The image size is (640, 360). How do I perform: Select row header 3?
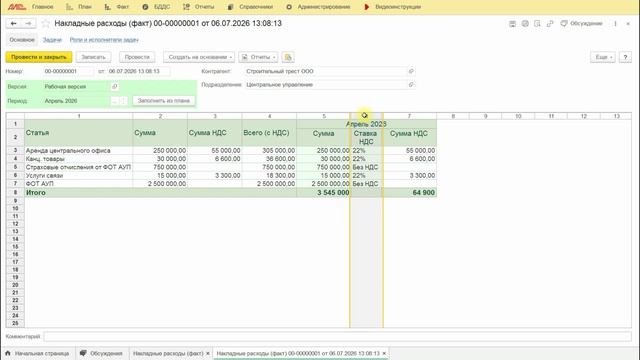[16, 151]
